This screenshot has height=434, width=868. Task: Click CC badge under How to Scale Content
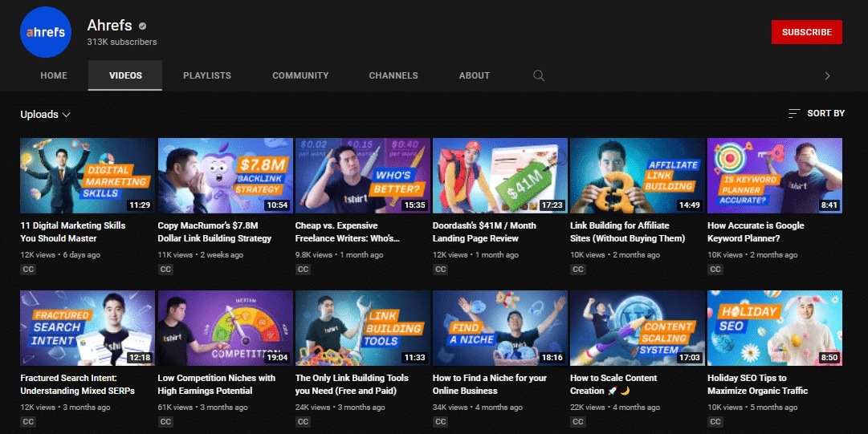[x=578, y=422]
